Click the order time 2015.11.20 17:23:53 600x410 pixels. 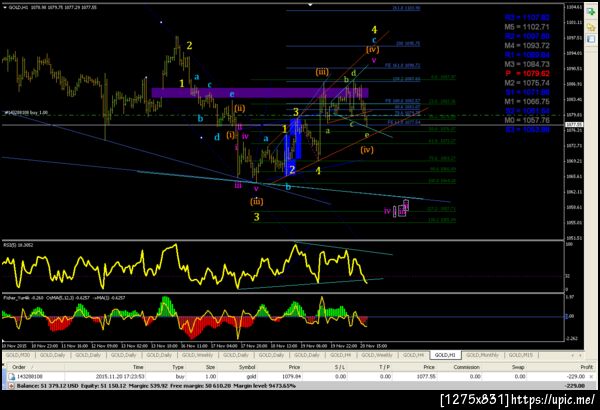pyautogui.click(x=120, y=377)
